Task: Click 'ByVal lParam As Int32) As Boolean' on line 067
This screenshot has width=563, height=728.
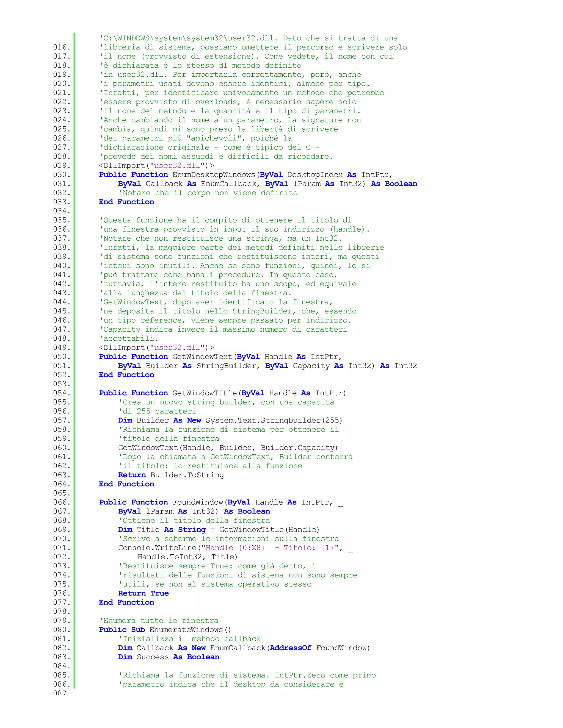Action: click(x=194, y=511)
